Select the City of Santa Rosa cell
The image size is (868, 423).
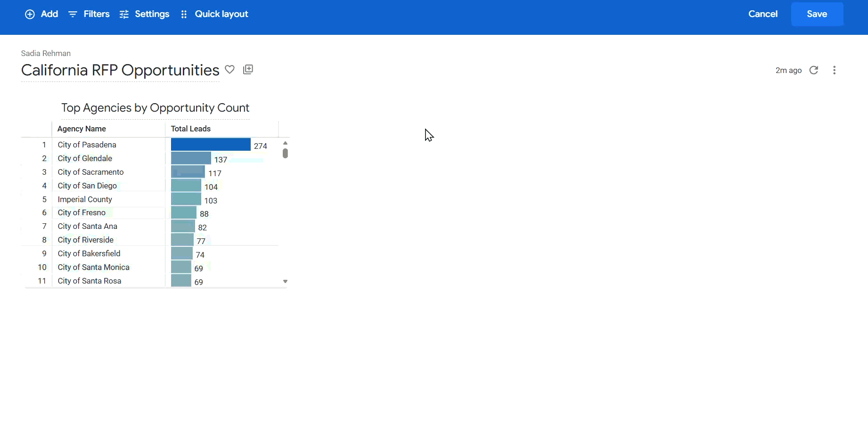(x=90, y=281)
